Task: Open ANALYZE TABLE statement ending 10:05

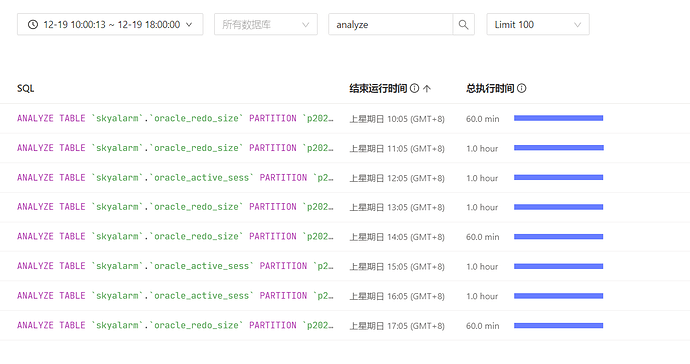Action: [x=175, y=118]
